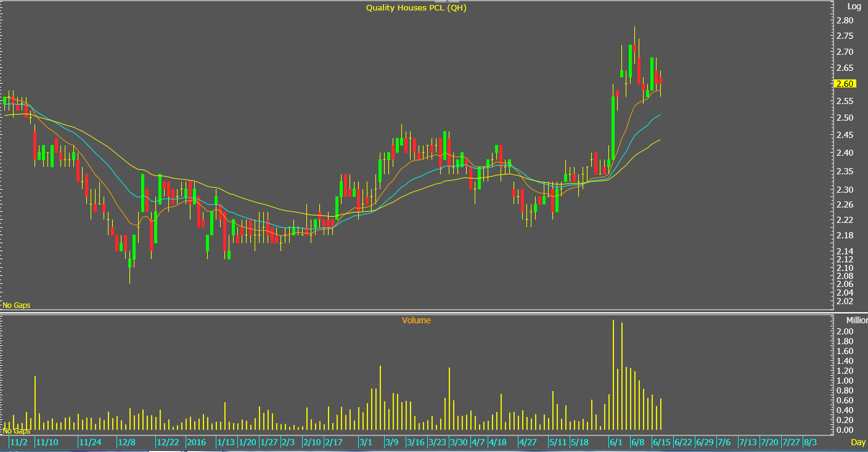This screenshot has height=452, width=868.
Task: Select the 2/17 date marker
Action: (334, 442)
